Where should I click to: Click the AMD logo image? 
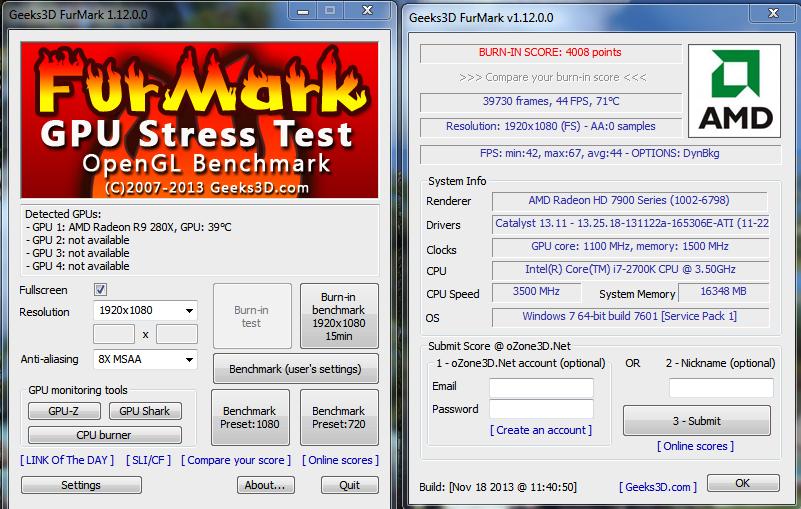[x=735, y=91]
